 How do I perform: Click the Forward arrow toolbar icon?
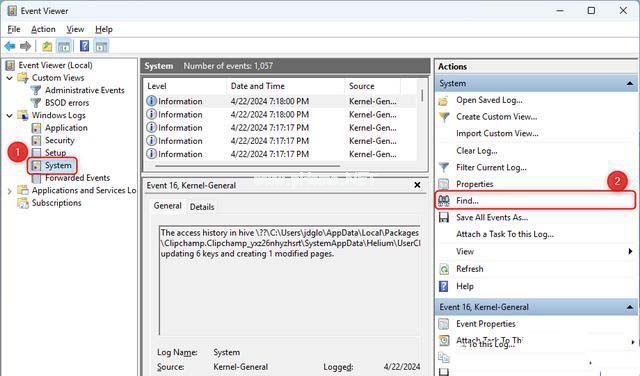[25, 47]
